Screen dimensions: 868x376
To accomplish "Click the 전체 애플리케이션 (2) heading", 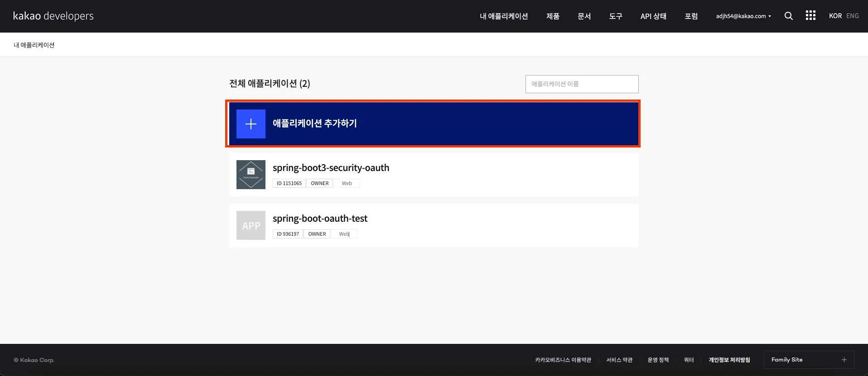I will point(270,84).
